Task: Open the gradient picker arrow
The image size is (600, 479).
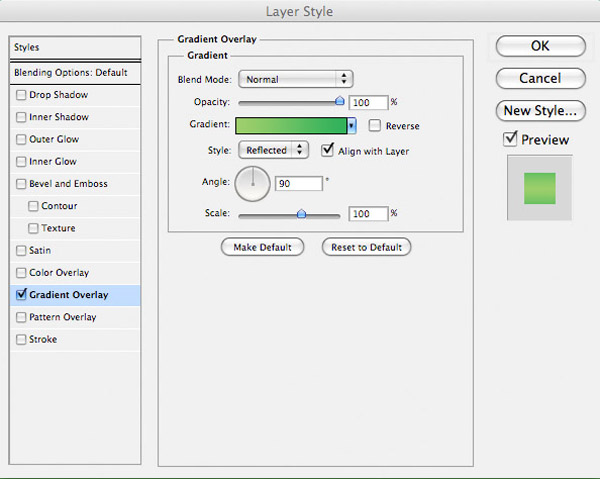Action: pos(352,125)
